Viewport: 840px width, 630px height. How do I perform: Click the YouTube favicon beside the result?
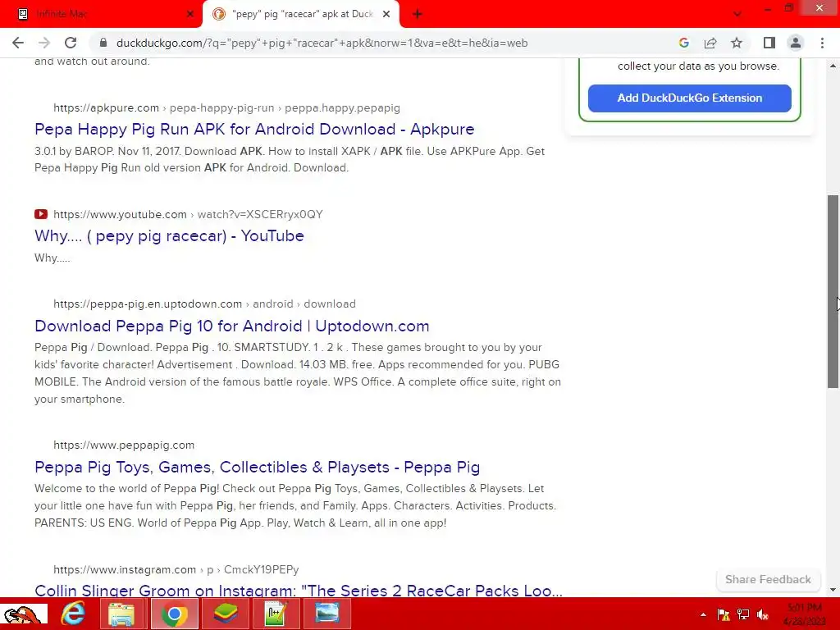coord(41,214)
